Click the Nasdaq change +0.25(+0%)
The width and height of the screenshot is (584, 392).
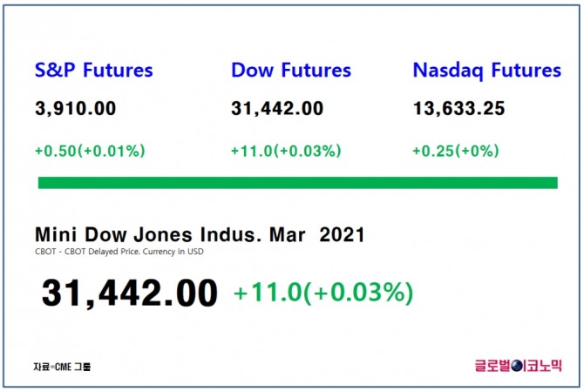tap(455, 151)
